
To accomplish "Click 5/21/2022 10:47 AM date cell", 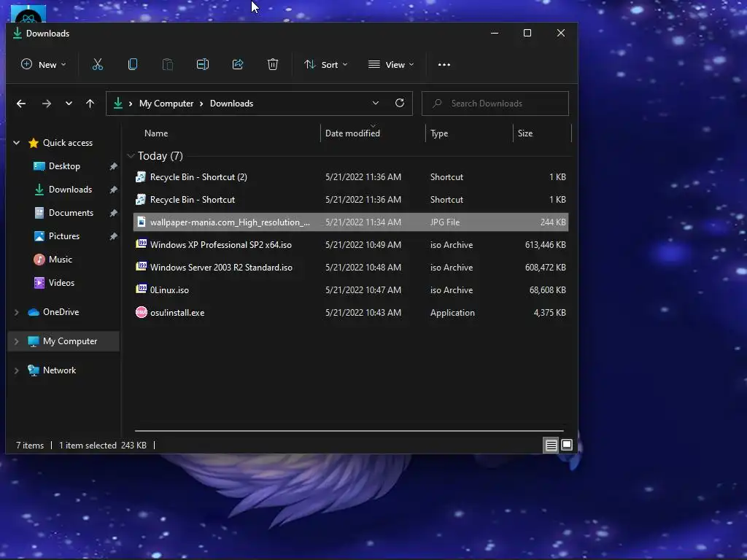I will tap(363, 290).
